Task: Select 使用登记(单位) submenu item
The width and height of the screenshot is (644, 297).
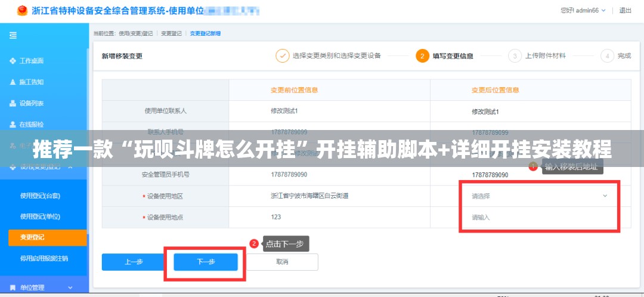Action: [x=41, y=216]
